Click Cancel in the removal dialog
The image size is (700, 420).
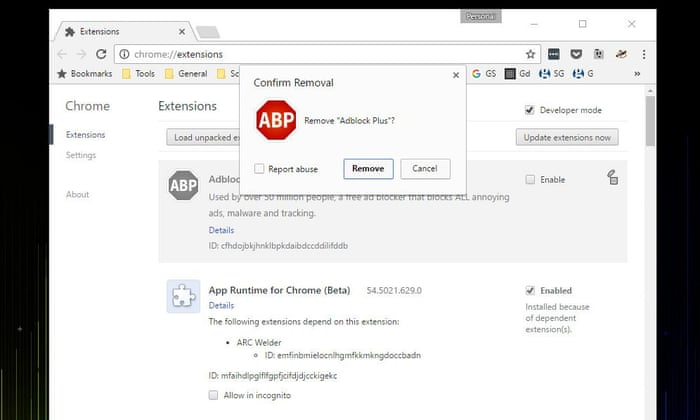(425, 169)
